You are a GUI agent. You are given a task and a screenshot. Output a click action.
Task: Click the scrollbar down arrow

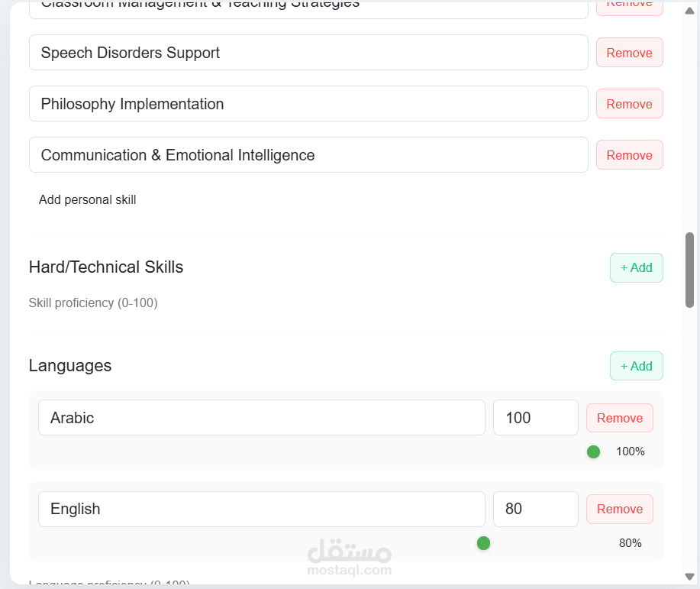(690, 577)
